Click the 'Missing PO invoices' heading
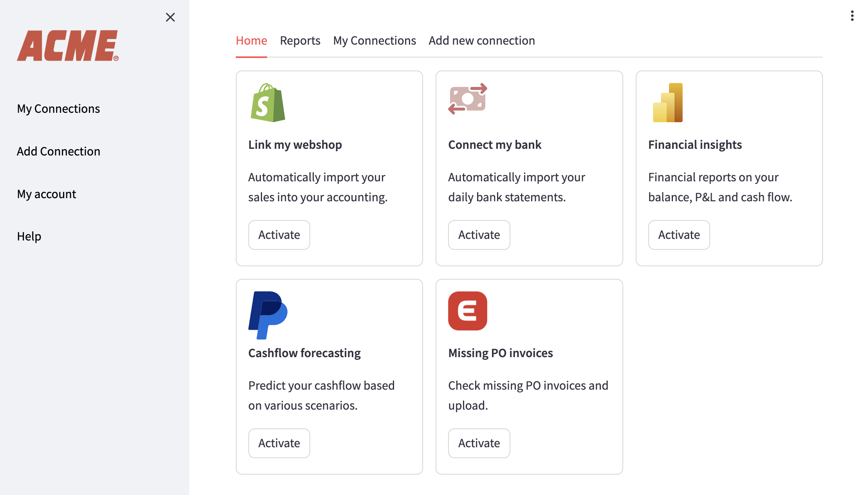This screenshot has height=495, width=868. click(501, 353)
